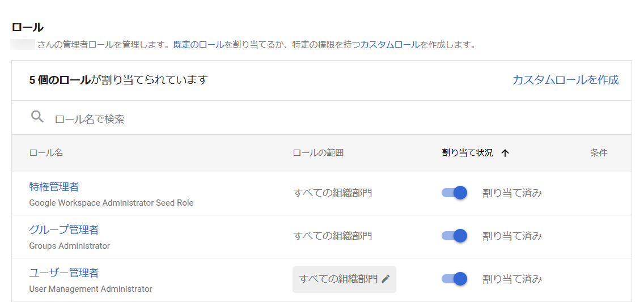644x302 pixels.
Task: Follow the カスタムロール link in the description
Action: point(390,45)
